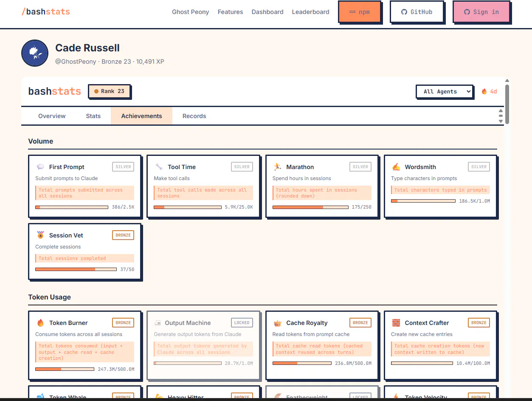
Task: Click the 247.3M/500.0M tokens value
Action: (116, 369)
